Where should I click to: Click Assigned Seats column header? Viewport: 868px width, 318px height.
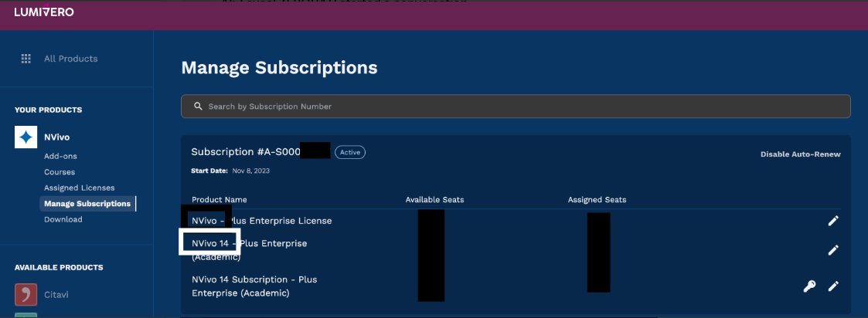click(x=597, y=200)
